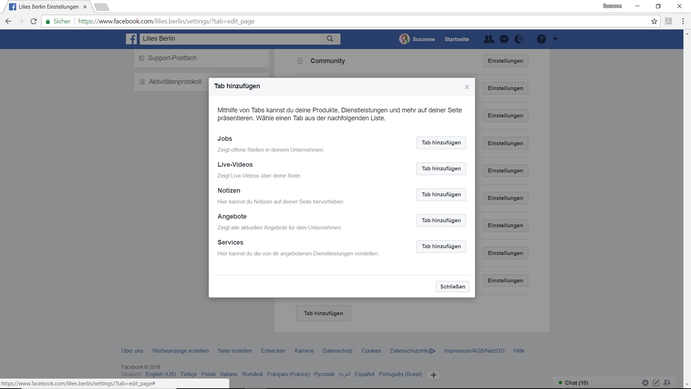Screen dimensions: 691x389
Task: Open the notifications globe icon
Action: [x=519, y=39]
